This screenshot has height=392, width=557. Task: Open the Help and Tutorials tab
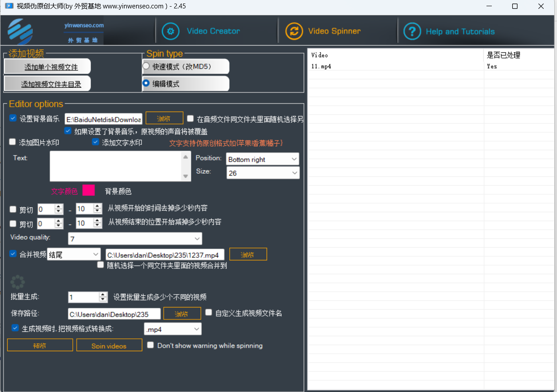click(x=460, y=31)
